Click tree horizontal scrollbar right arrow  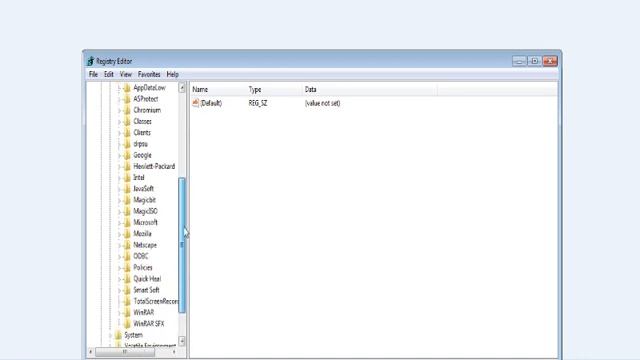coord(174,352)
